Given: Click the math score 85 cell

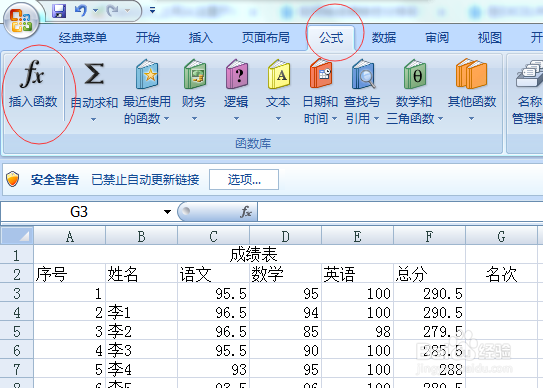Looking at the screenshot, I should point(285,331).
